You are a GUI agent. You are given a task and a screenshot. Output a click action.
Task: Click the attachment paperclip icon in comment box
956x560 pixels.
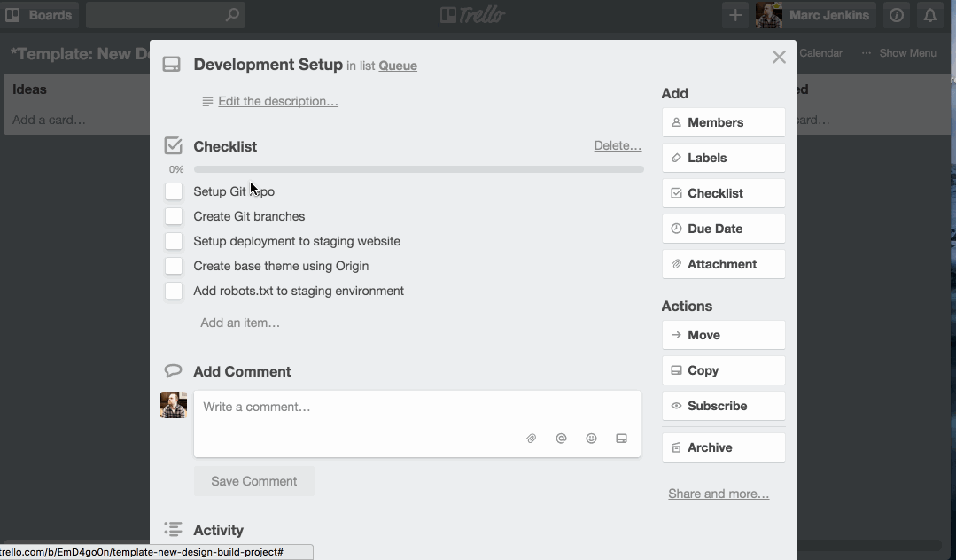[532, 439]
